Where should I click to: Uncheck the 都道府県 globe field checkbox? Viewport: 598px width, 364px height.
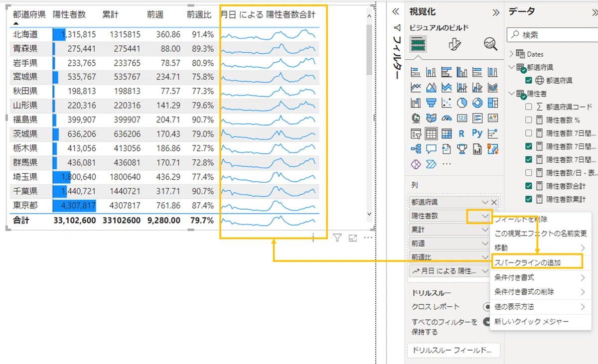[529, 80]
